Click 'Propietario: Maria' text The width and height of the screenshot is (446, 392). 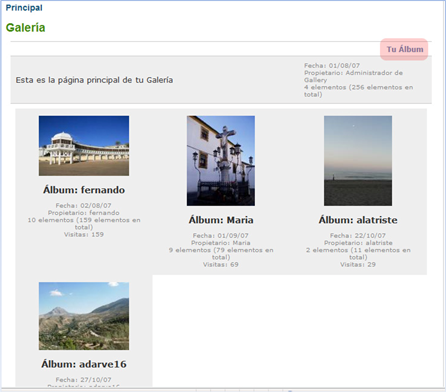[221, 243]
